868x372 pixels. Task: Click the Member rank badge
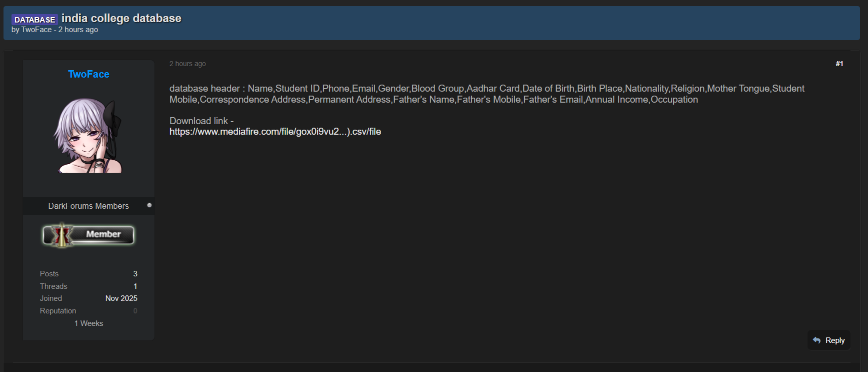tap(88, 235)
